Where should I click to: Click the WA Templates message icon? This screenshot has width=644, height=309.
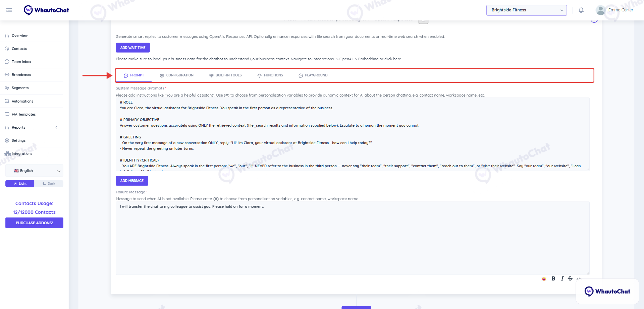7,114
